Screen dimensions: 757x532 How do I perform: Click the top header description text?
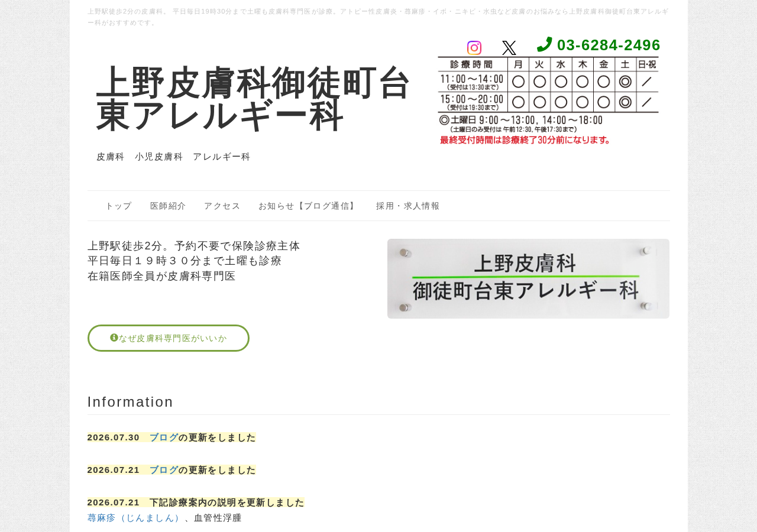pyautogui.click(x=378, y=17)
